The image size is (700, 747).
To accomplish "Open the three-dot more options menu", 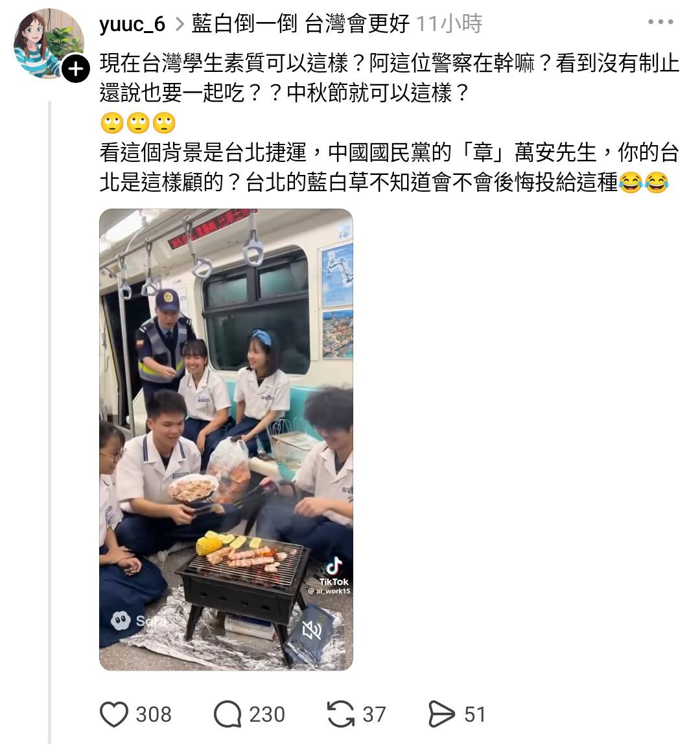I will point(660,22).
